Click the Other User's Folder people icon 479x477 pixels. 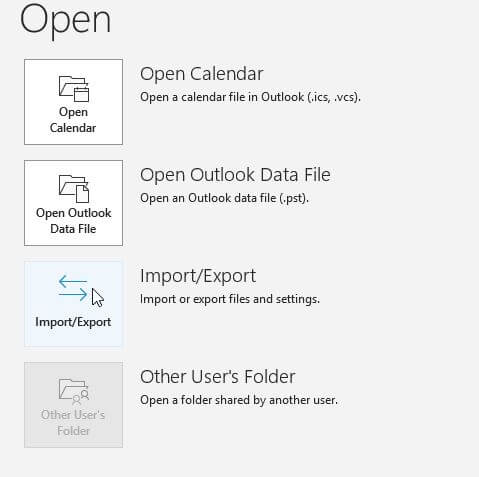click(74, 391)
